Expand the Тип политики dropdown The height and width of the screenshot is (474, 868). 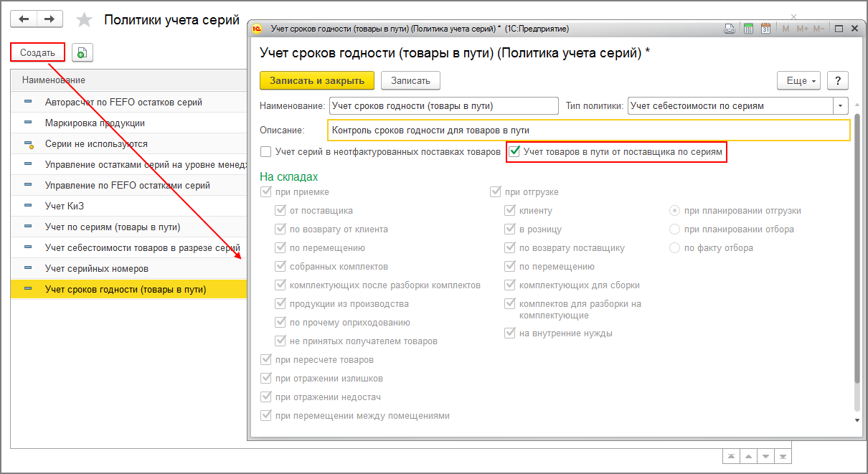point(840,106)
